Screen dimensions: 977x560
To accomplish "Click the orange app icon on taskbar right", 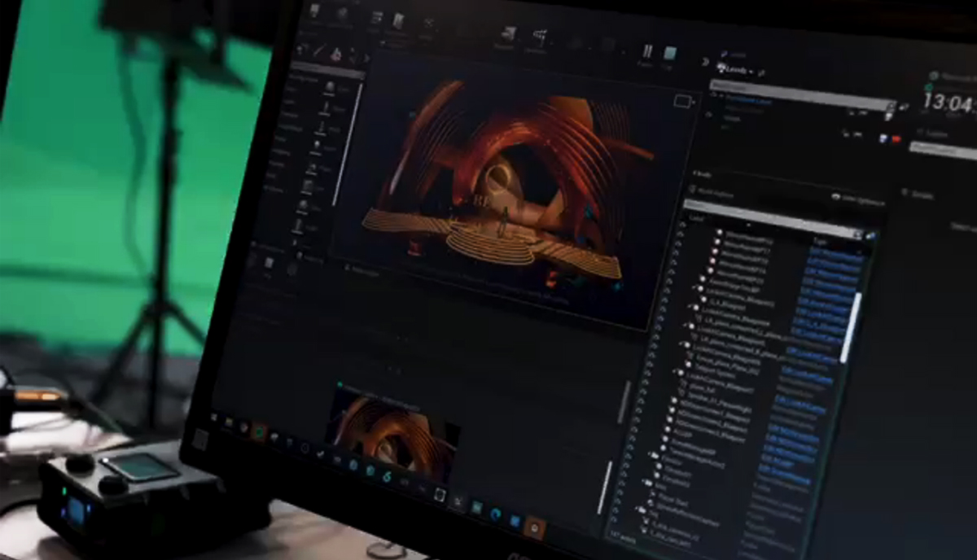I will pos(535,526).
